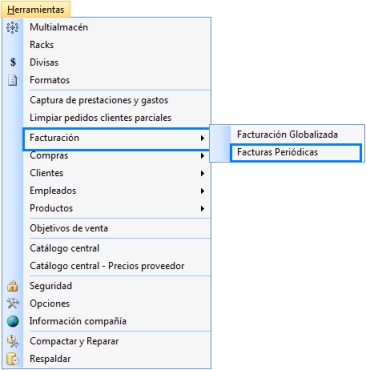Open the Herramientas menu
Viewport: 366px width, 370px height.
(x=36, y=9)
